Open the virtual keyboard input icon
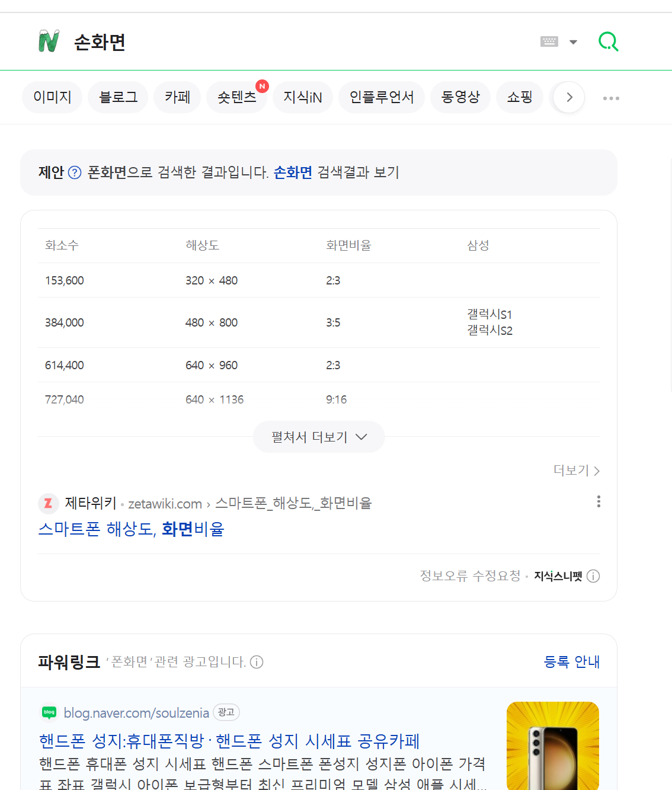The width and height of the screenshot is (672, 790). click(549, 41)
